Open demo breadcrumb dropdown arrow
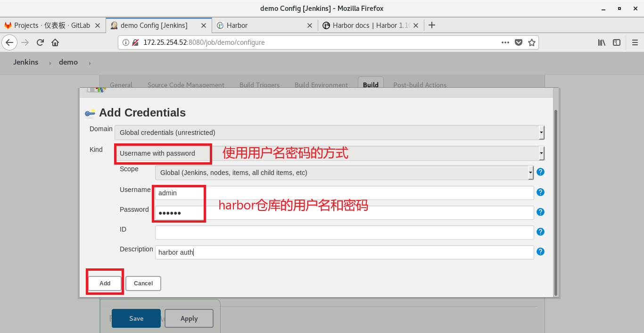The width and height of the screenshot is (644, 333). click(x=89, y=63)
